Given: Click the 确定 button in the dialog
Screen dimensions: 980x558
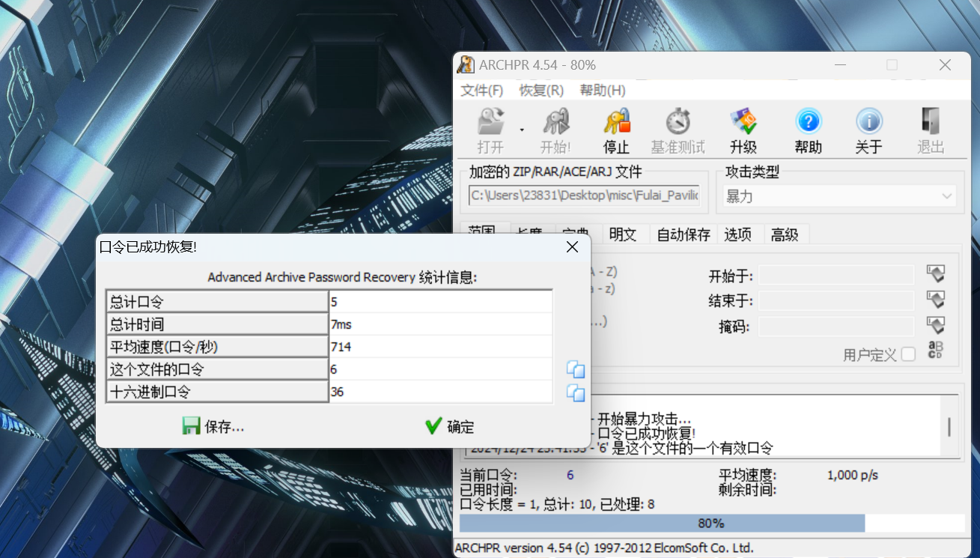Looking at the screenshot, I should pos(450,426).
